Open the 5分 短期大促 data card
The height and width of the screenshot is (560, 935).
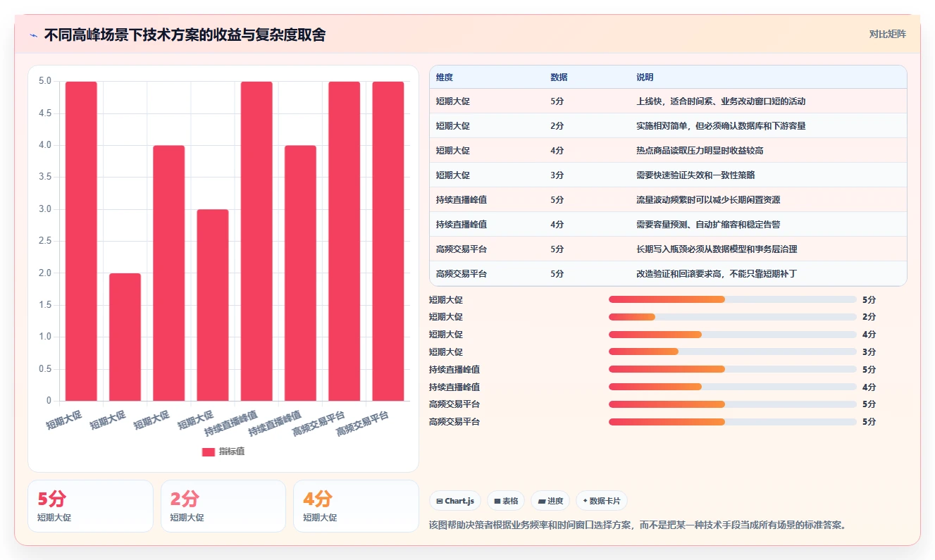pos(90,506)
